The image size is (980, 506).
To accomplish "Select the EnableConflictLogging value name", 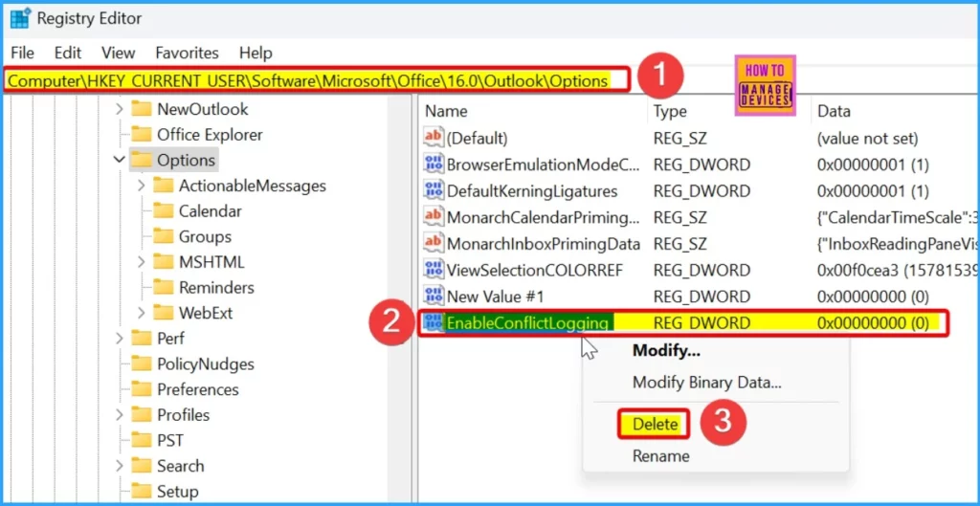I will (527, 323).
